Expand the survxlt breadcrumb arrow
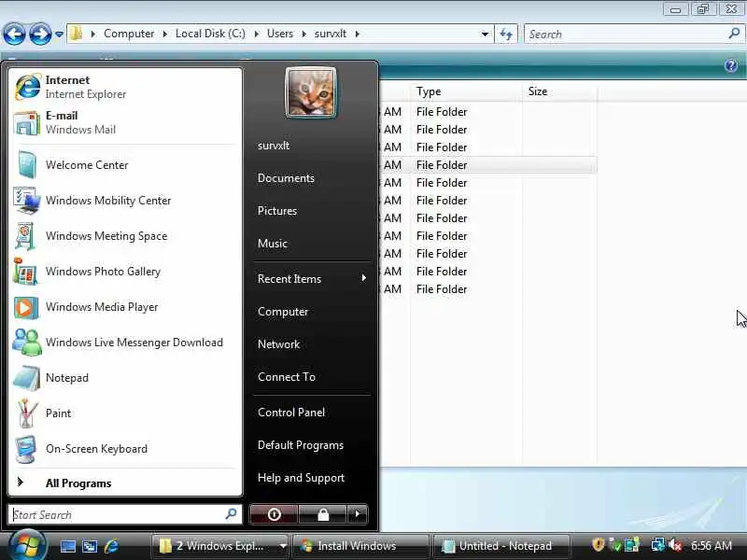The width and height of the screenshot is (747, 560). coord(357,34)
